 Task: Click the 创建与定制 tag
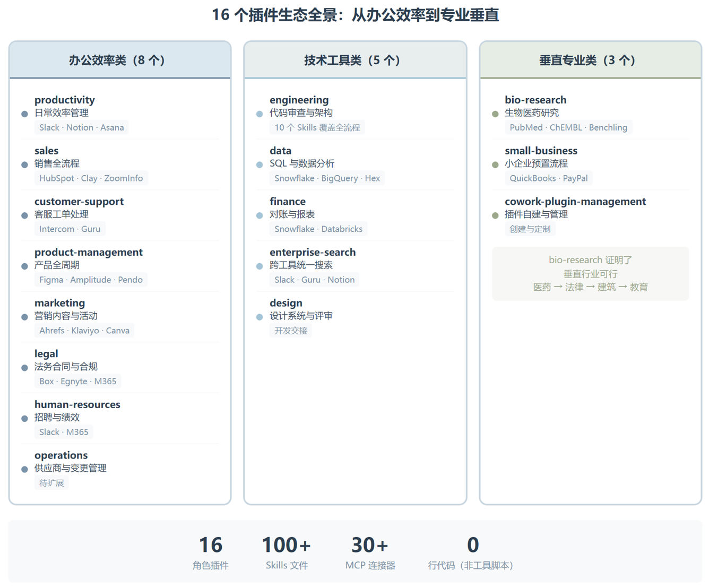tap(530, 229)
